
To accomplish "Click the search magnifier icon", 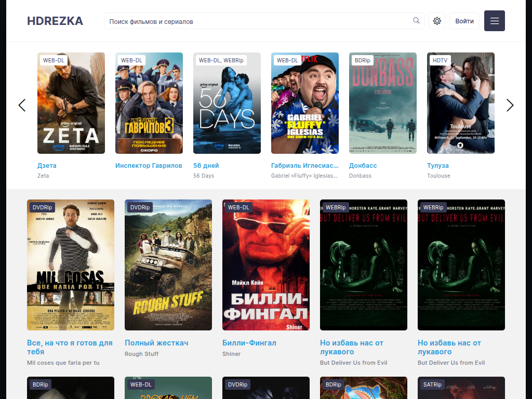I will click(416, 21).
